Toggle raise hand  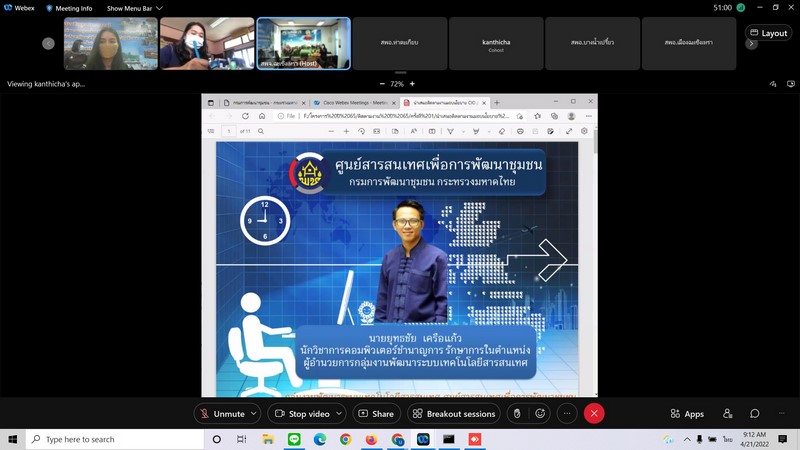coord(517,414)
